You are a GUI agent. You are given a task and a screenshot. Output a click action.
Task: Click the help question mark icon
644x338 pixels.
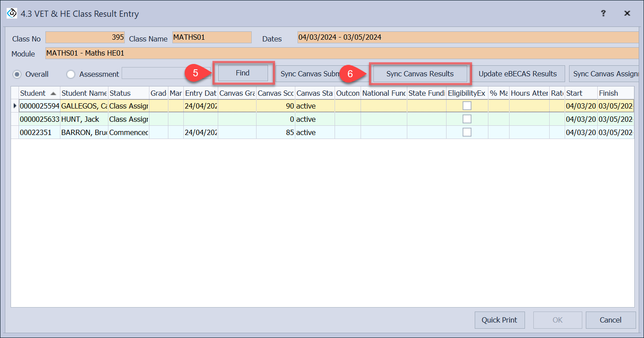pos(603,14)
